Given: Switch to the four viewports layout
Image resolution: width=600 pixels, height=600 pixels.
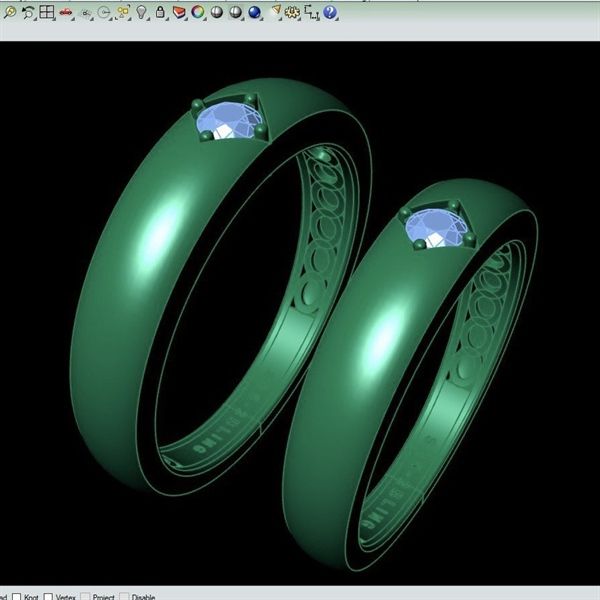Looking at the screenshot, I should coord(47,12).
